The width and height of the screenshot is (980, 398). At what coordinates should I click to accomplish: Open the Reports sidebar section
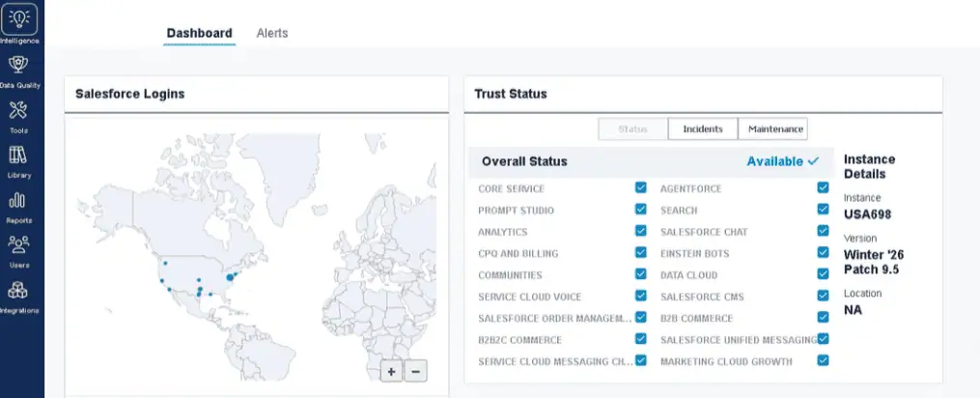[x=19, y=207]
